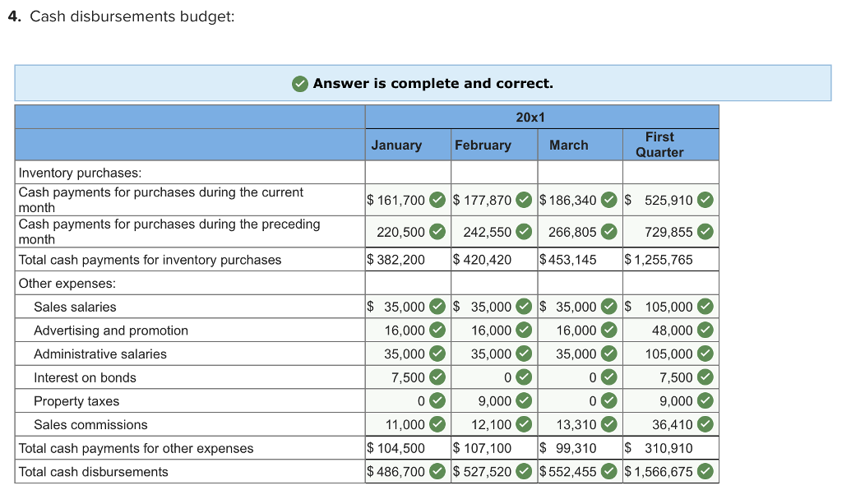The height and width of the screenshot is (504, 842).
Task: Click checkmark beside Advertising quarter total 48,000
Action: 705,330
